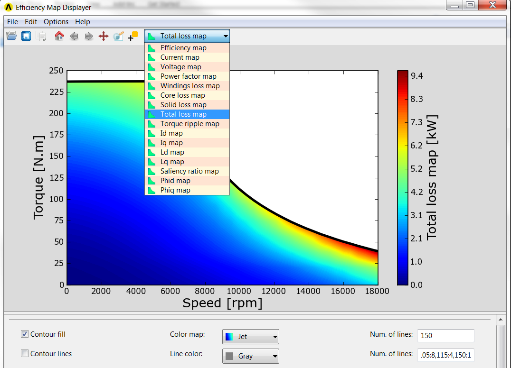Click the Speed [rpm] axis label
Viewport: 511px width, 368px height.
tap(222, 303)
